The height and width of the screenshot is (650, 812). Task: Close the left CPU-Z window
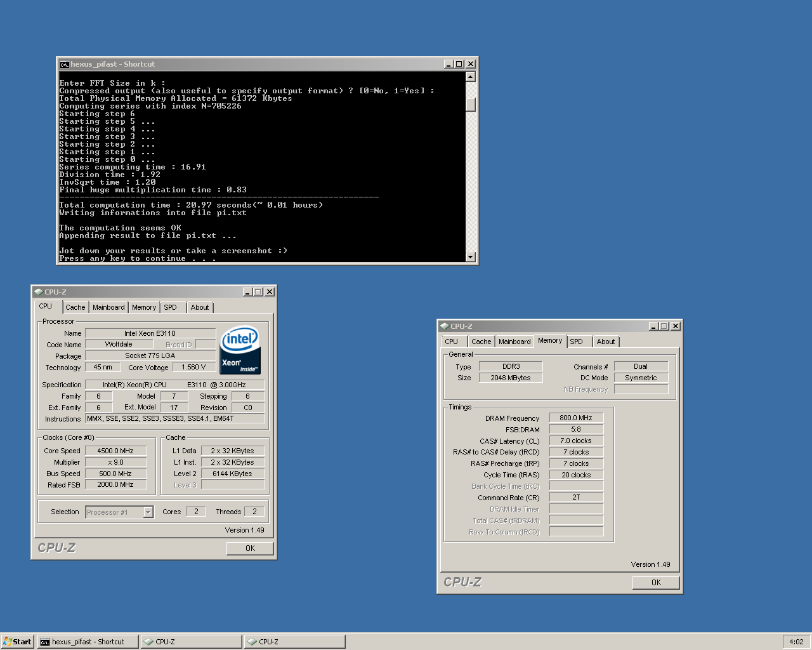click(x=270, y=292)
